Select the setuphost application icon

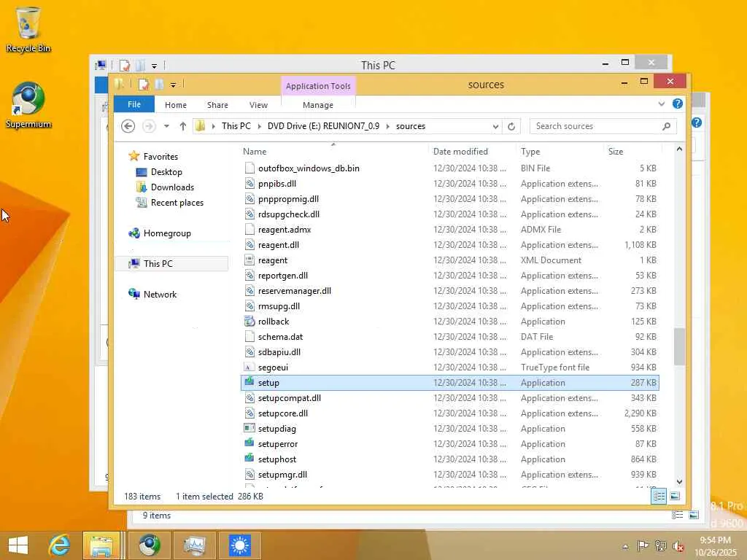[x=249, y=459]
